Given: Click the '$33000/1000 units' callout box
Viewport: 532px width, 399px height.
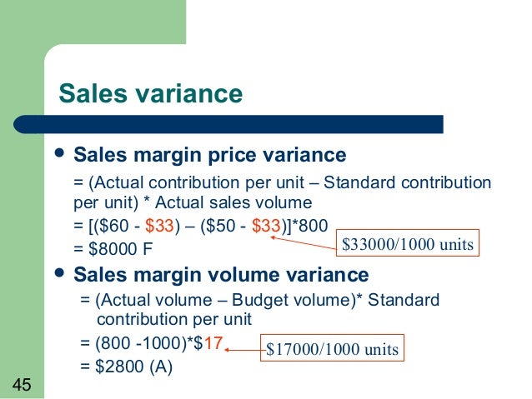Looking at the screenshot, I should coord(408,243).
